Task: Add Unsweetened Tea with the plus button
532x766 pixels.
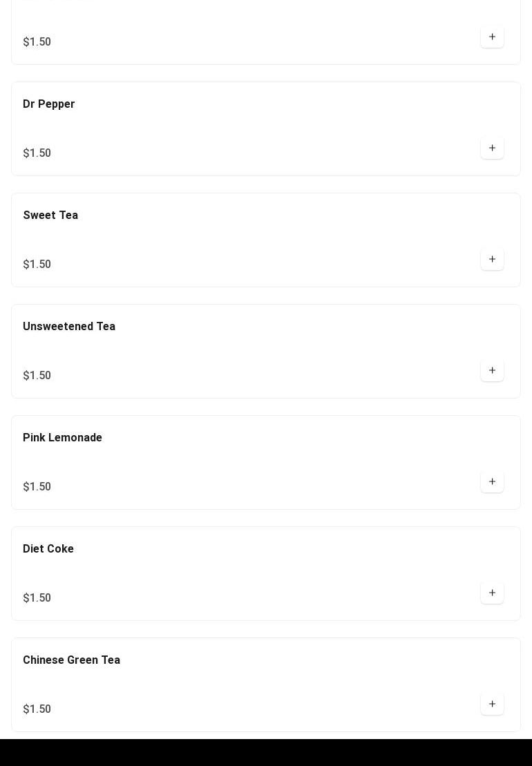Action: pos(492,370)
